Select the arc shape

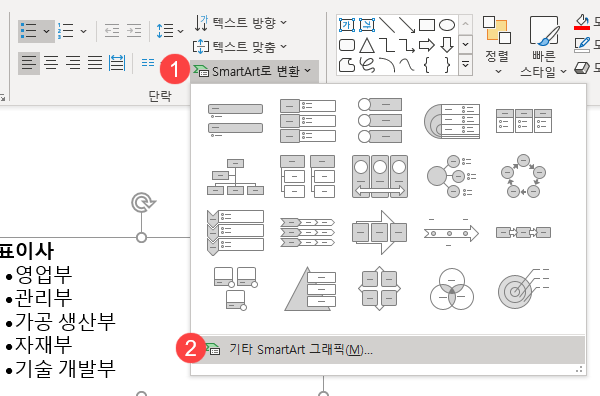387,65
